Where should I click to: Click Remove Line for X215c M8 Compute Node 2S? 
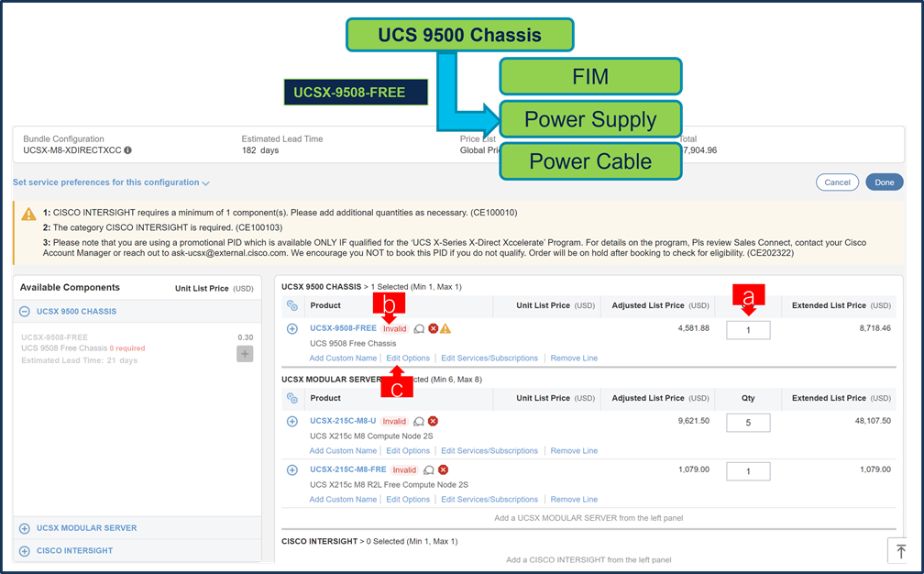tap(574, 451)
